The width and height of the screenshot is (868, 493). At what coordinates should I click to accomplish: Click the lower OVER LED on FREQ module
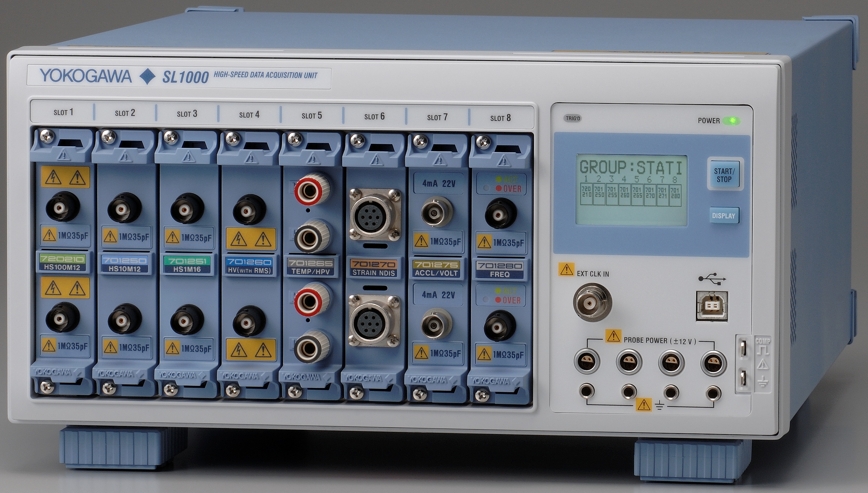tap(498, 300)
